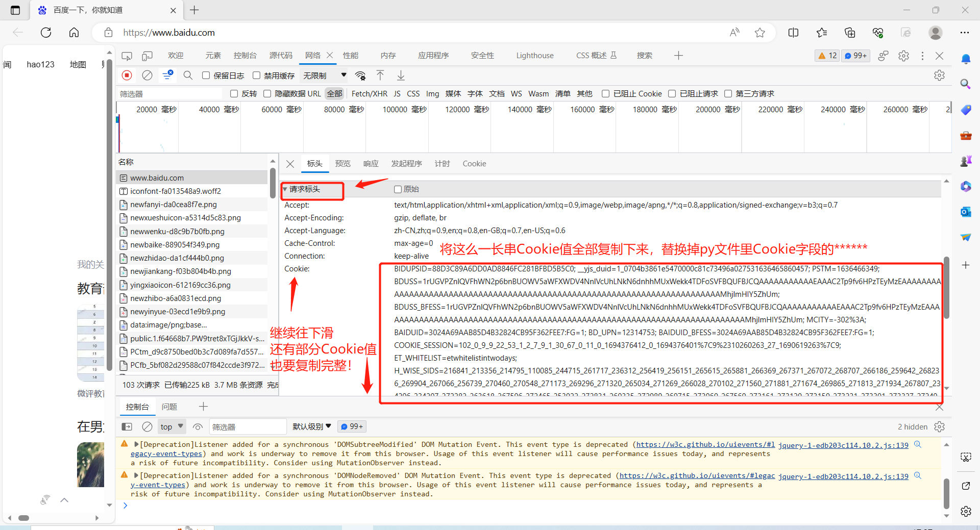Open the console context top dropdown

click(x=171, y=426)
